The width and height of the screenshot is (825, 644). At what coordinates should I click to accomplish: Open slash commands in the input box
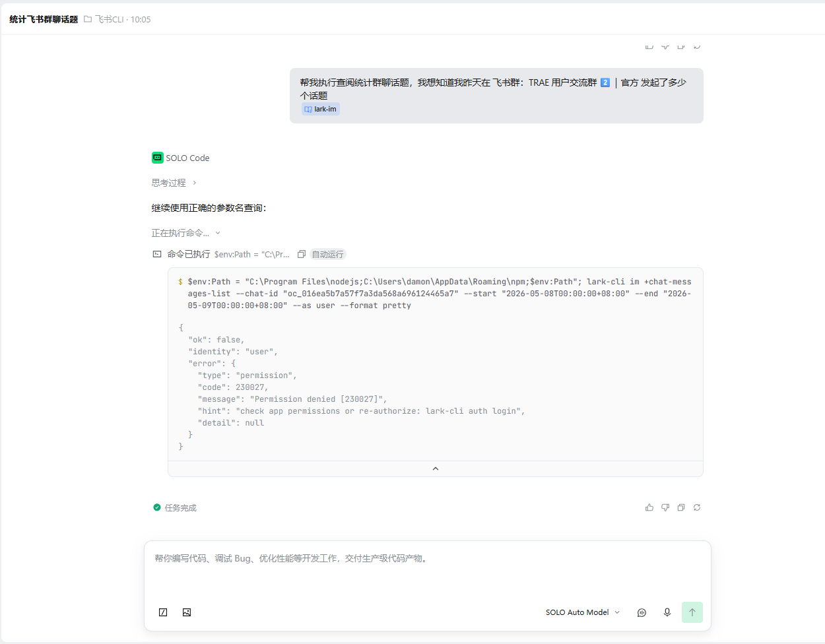point(163,612)
